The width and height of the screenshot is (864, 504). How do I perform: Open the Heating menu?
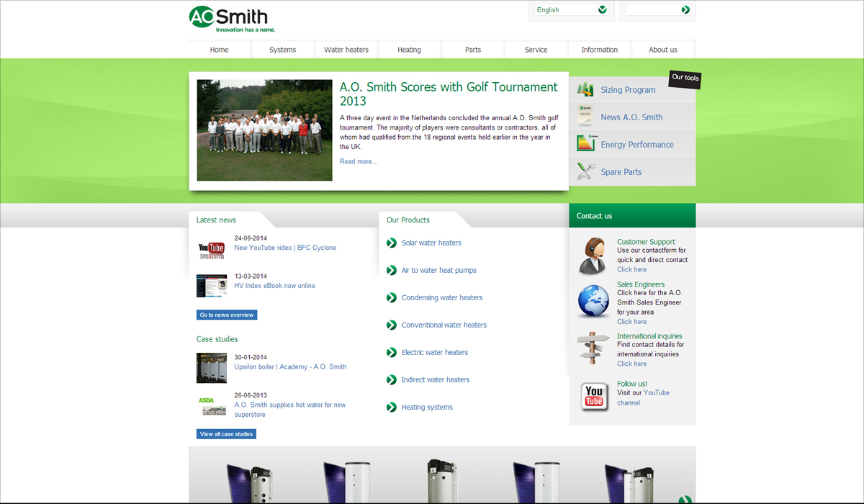point(410,50)
